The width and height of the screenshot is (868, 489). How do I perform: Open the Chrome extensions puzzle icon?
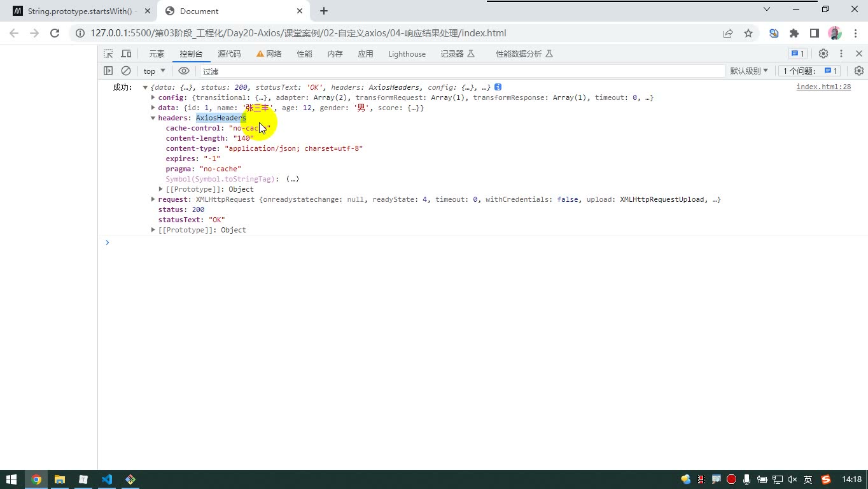[794, 33]
